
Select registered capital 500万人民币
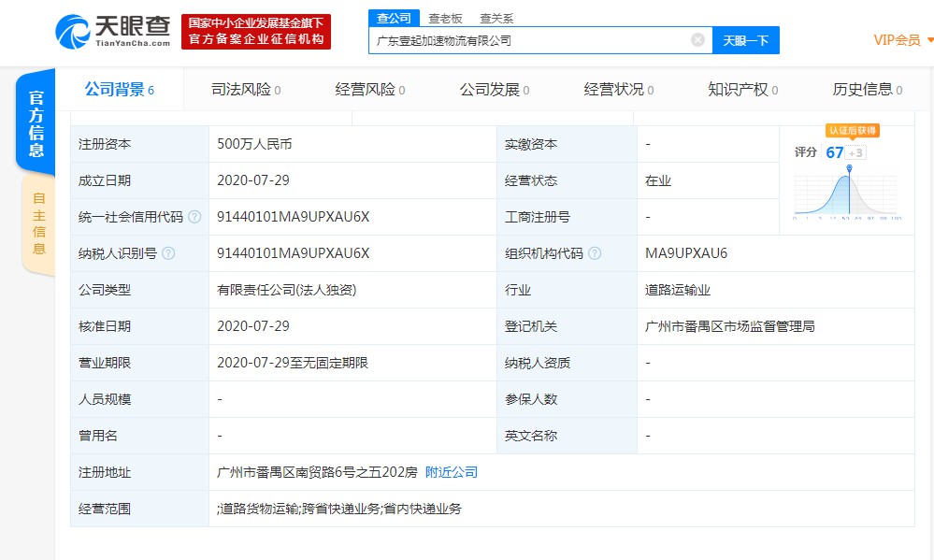point(254,144)
